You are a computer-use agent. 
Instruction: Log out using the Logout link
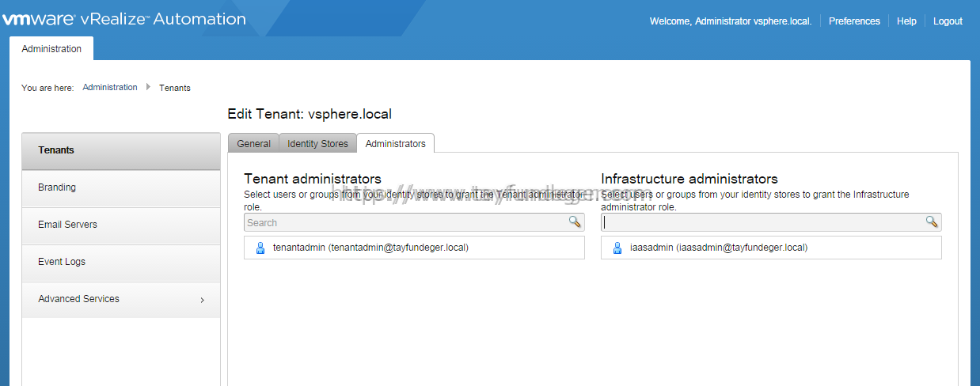point(948,21)
